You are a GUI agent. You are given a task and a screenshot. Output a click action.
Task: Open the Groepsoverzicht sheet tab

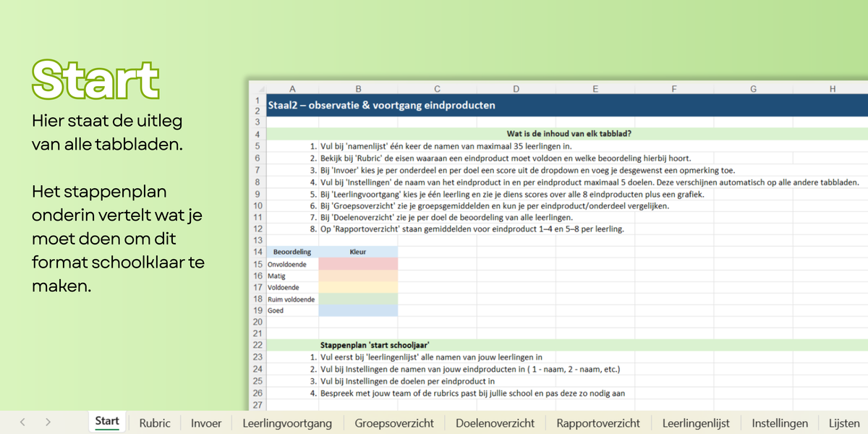point(394,423)
